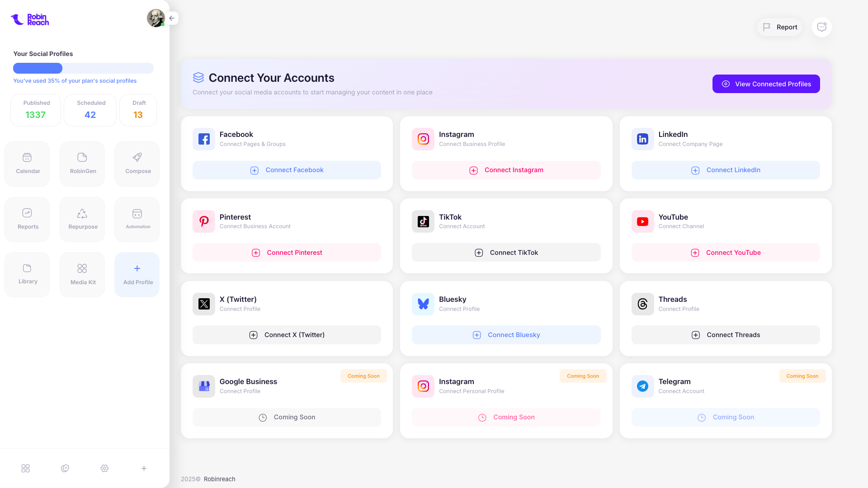Open the RobinGen tool

click(82, 164)
